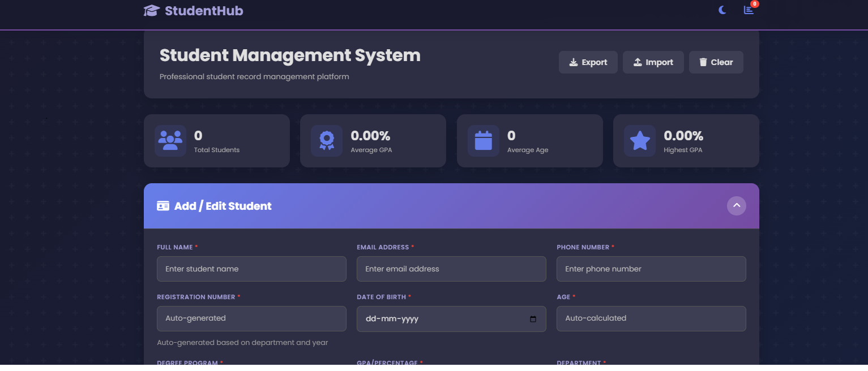Click the Total Students people icon
Image resolution: width=868 pixels, height=371 pixels.
point(170,141)
